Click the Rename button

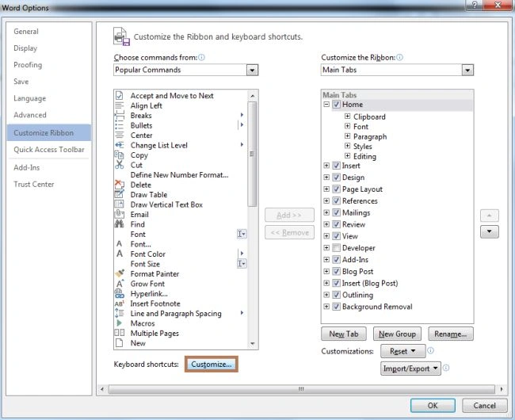451,334
